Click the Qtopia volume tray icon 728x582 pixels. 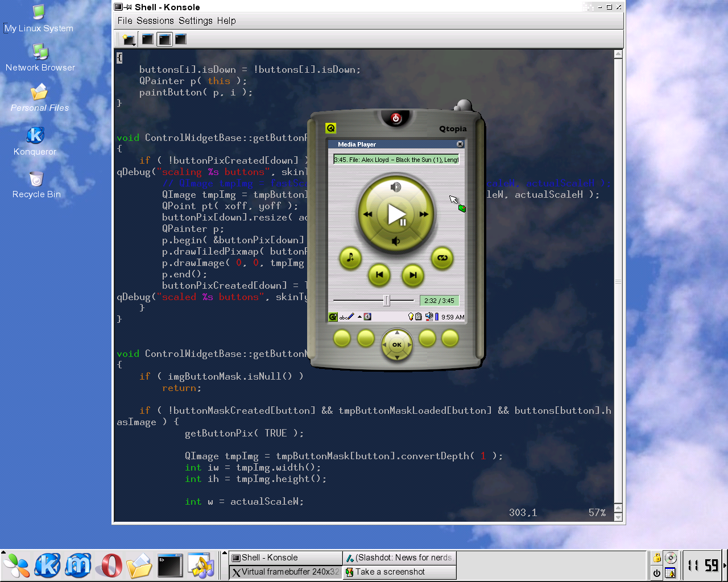428,317
